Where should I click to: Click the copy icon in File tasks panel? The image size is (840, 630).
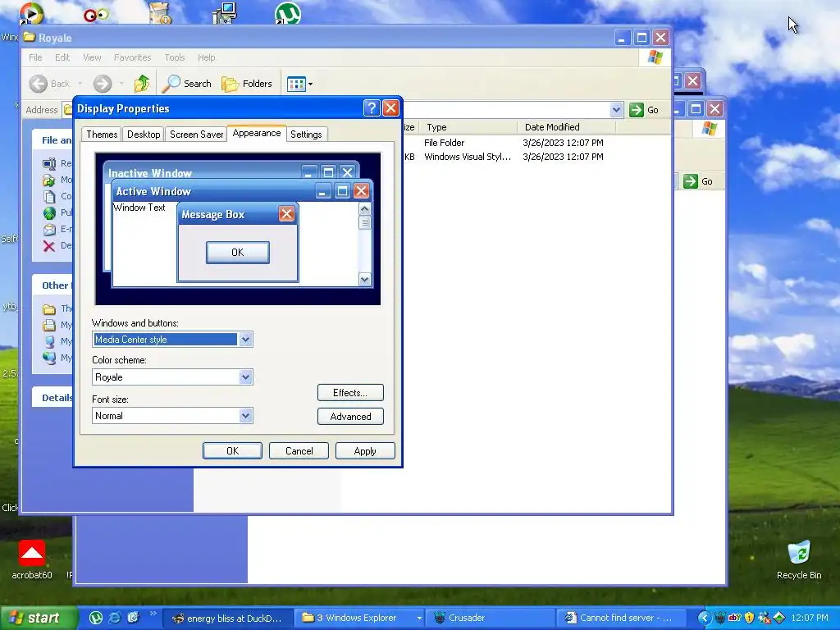(x=49, y=197)
